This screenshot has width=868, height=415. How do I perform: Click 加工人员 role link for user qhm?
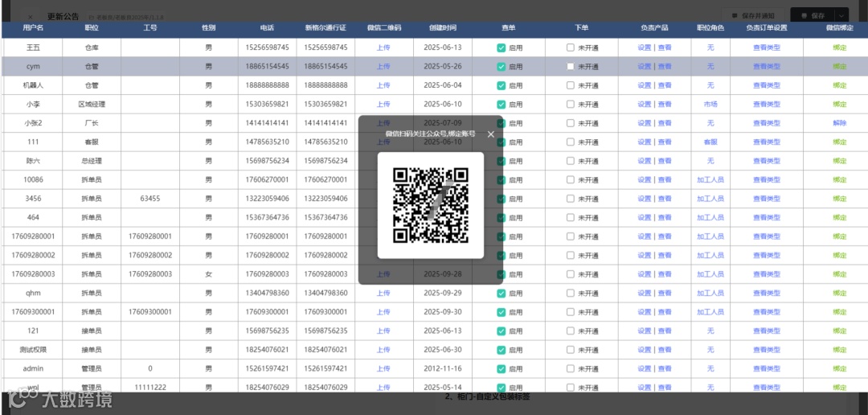pyautogui.click(x=710, y=293)
